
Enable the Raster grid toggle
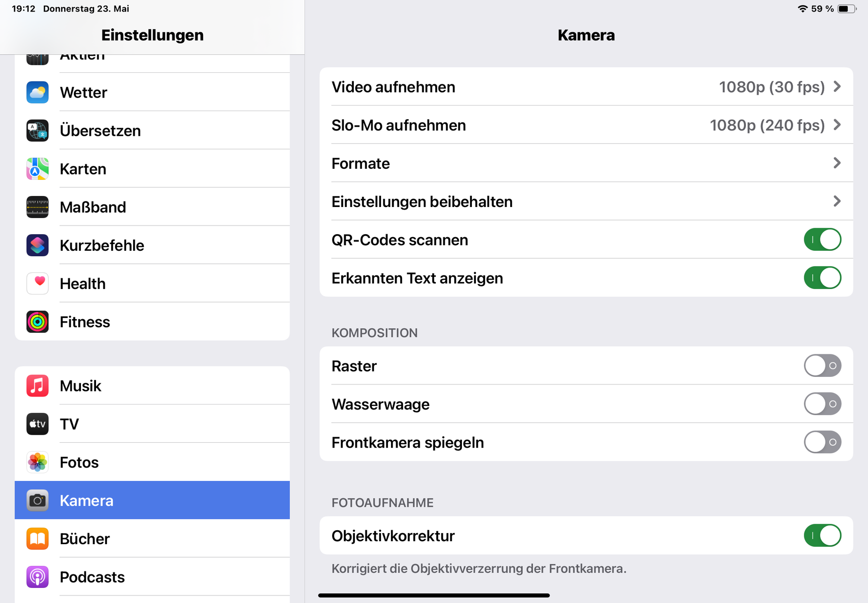tap(822, 366)
